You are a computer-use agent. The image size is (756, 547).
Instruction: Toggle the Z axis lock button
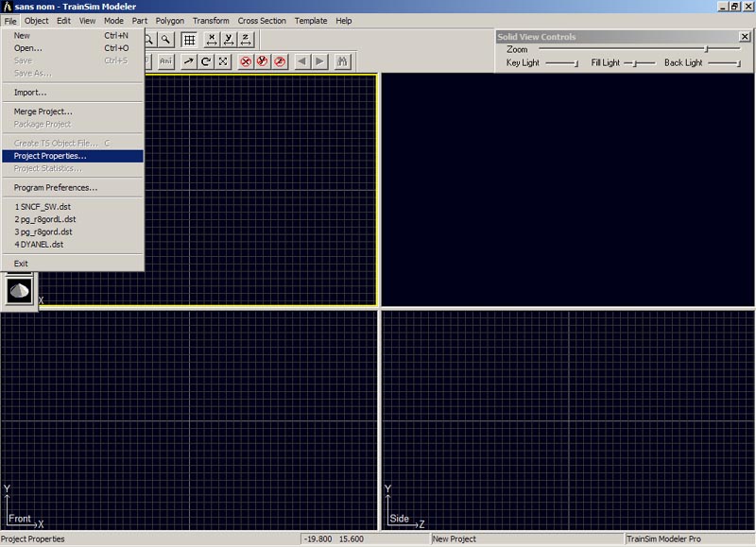coord(280,61)
